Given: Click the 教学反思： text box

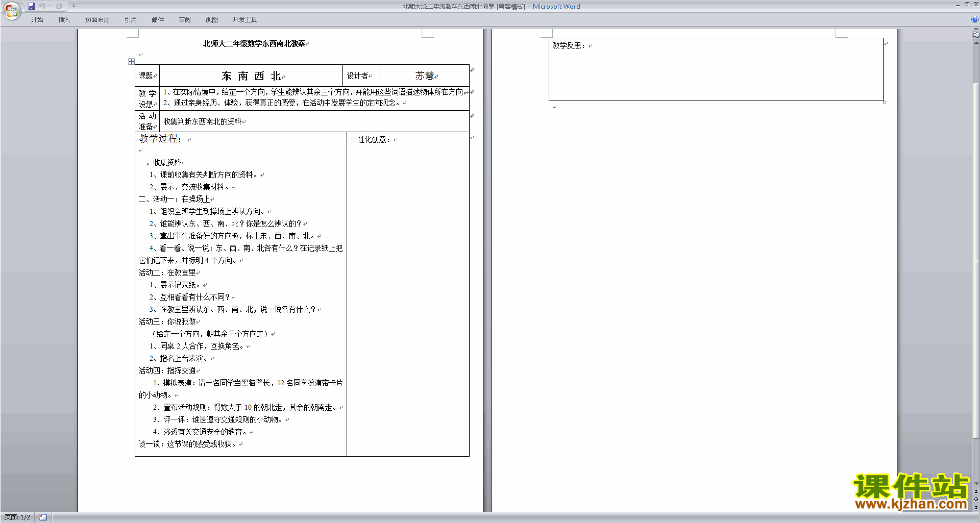Looking at the screenshot, I should (716, 69).
